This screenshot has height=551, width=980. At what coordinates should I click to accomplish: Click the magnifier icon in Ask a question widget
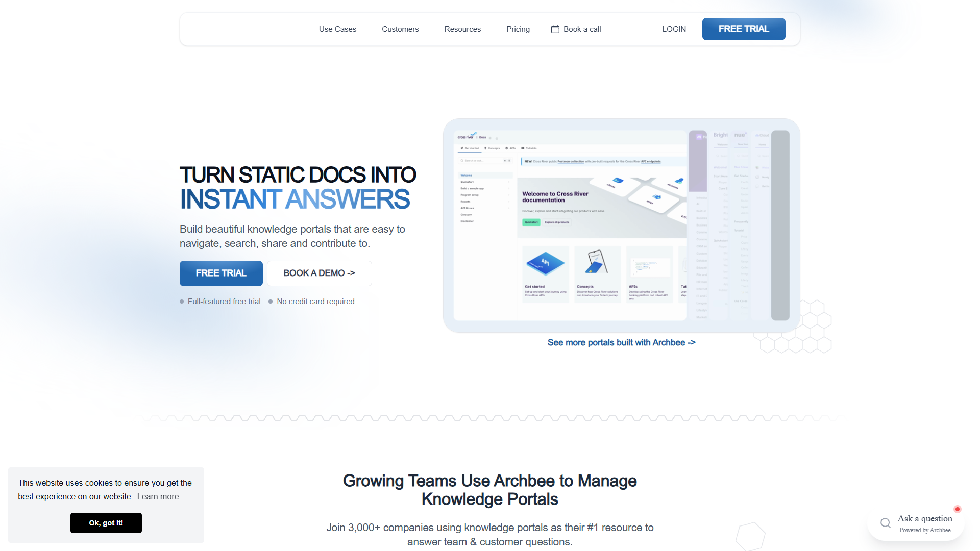(x=886, y=523)
